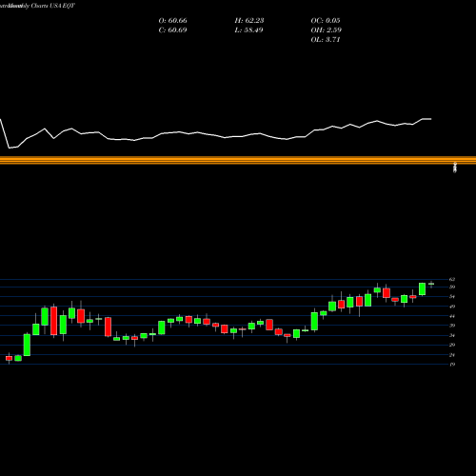Select the tall green candle before the final doji

pos(422,288)
